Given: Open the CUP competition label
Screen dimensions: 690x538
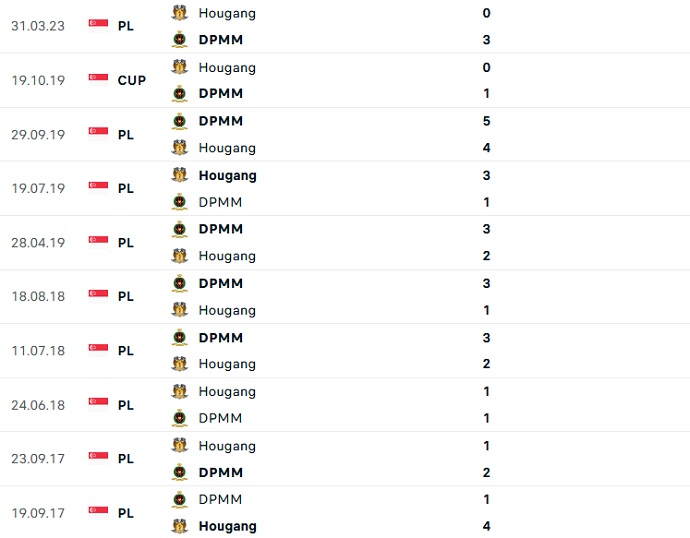Looking at the screenshot, I should (x=131, y=80).
